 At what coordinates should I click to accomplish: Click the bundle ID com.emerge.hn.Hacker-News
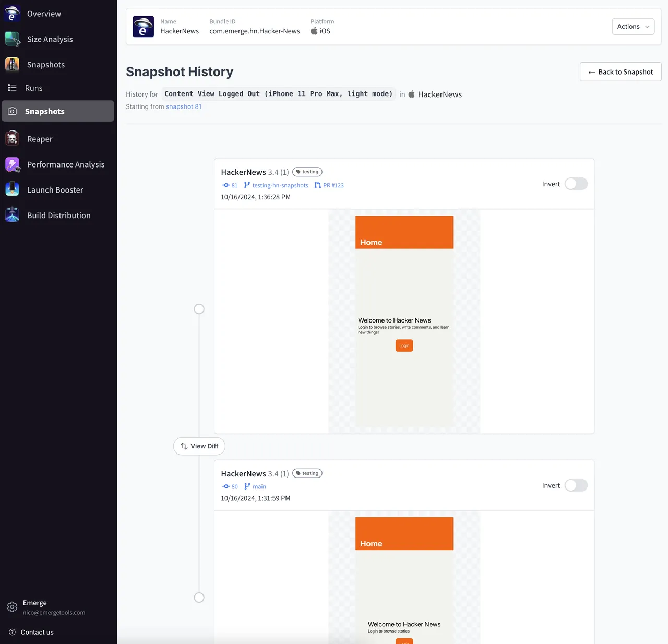(255, 31)
